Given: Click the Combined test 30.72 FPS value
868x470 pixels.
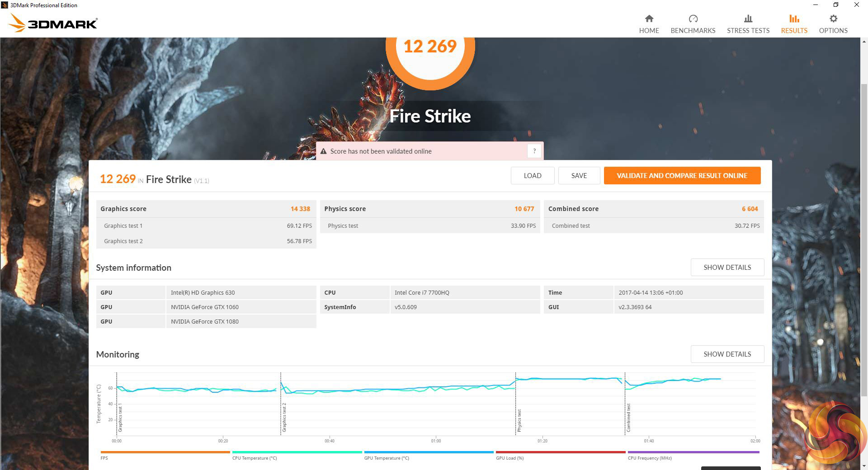Looking at the screenshot, I should click(x=747, y=226).
